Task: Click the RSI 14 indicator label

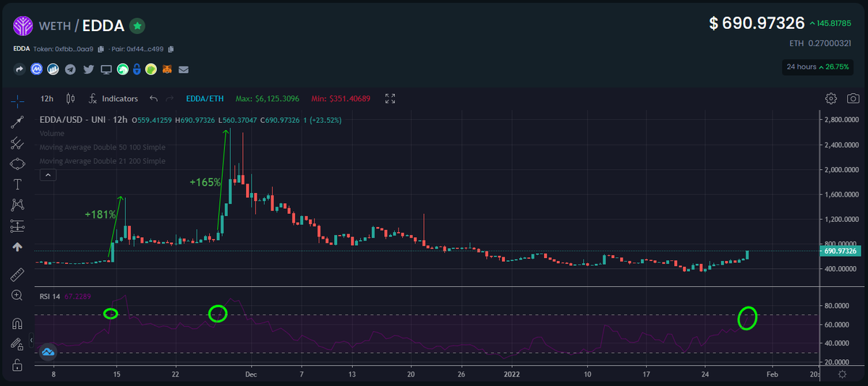Action: [51, 296]
